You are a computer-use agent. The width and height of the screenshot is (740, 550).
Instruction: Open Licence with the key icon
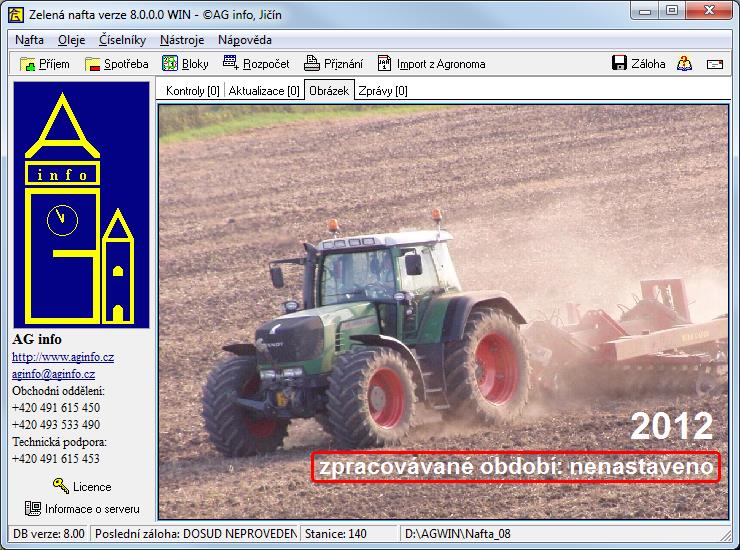(x=82, y=486)
